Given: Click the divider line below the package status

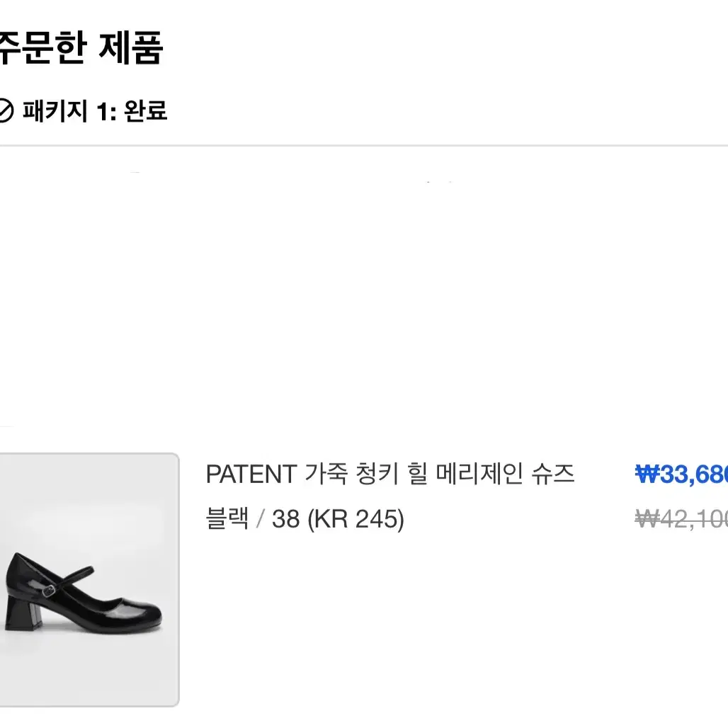Looking at the screenshot, I should (x=364, y=145).
